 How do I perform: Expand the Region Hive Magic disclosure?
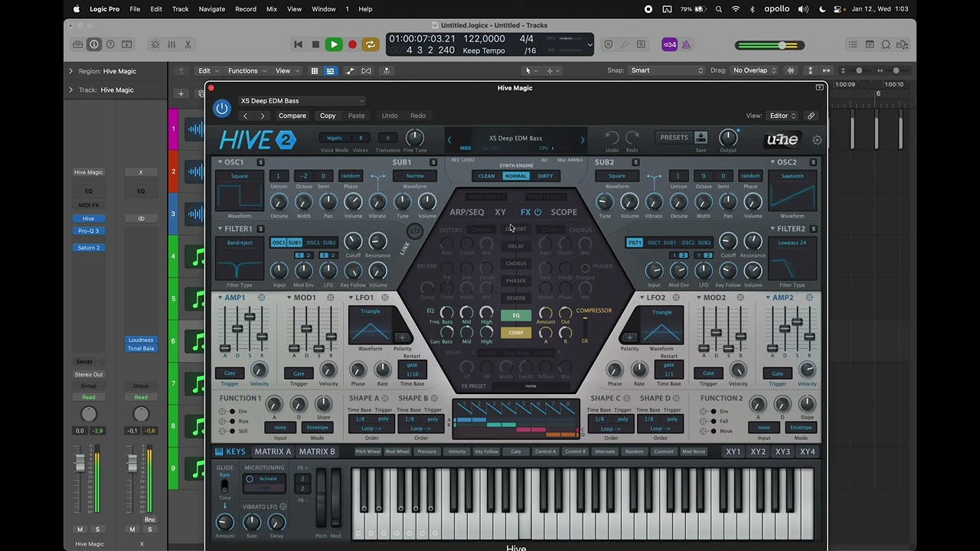pyautogui.click(x=70, y=71)
